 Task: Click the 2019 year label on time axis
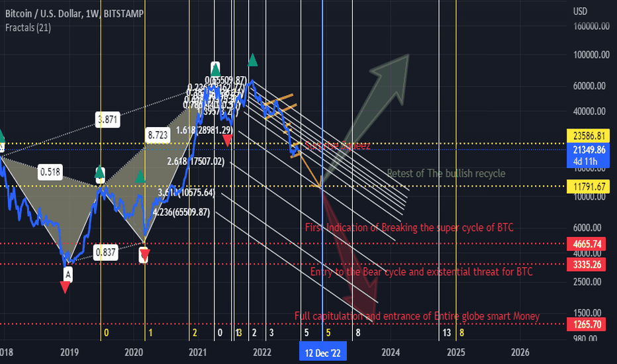[70, 352]
